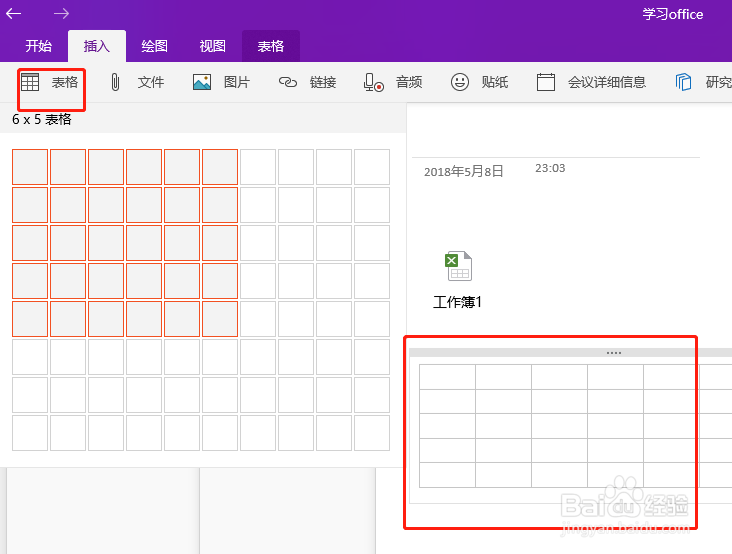The image size is (732, 554).
Task: Click the table grid icon in ribbon
Action: point(30,83)
